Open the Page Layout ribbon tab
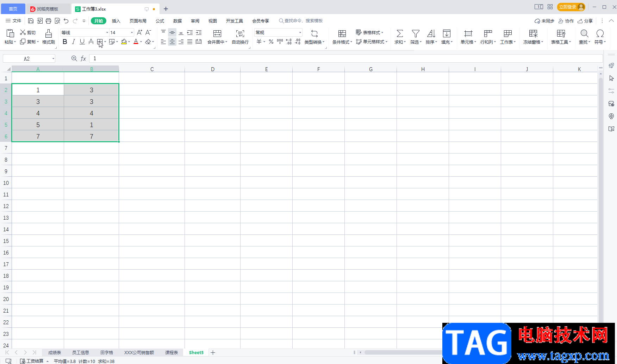Image resolution: width=617 pixels, height=364 pixels. coord(138,21)
